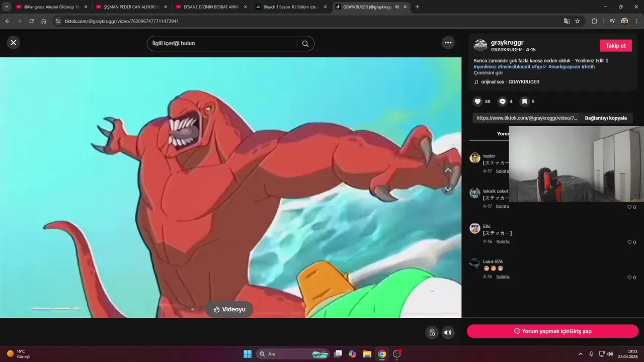This screenshot has width=644, height=362.
Task: Open Copilot from the taskbar
Action: click(x=353, y=354)
